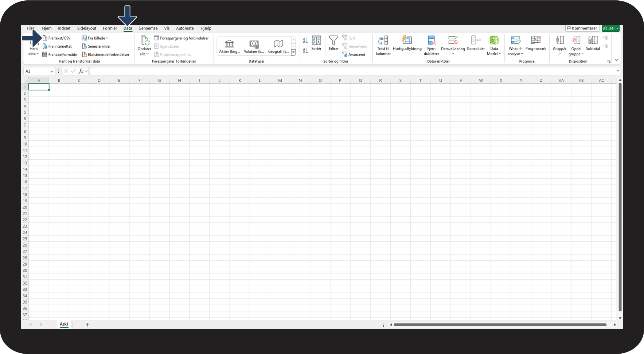
Task: Click the vertical scrollbar down arrow
Action: (620, 318)
